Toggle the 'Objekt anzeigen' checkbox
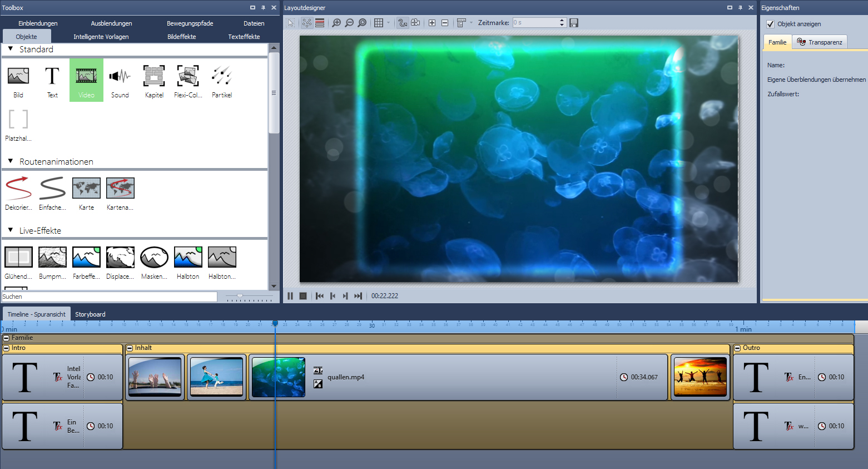Viewport: 868px width, 469px height. click(x=770, y=24)
